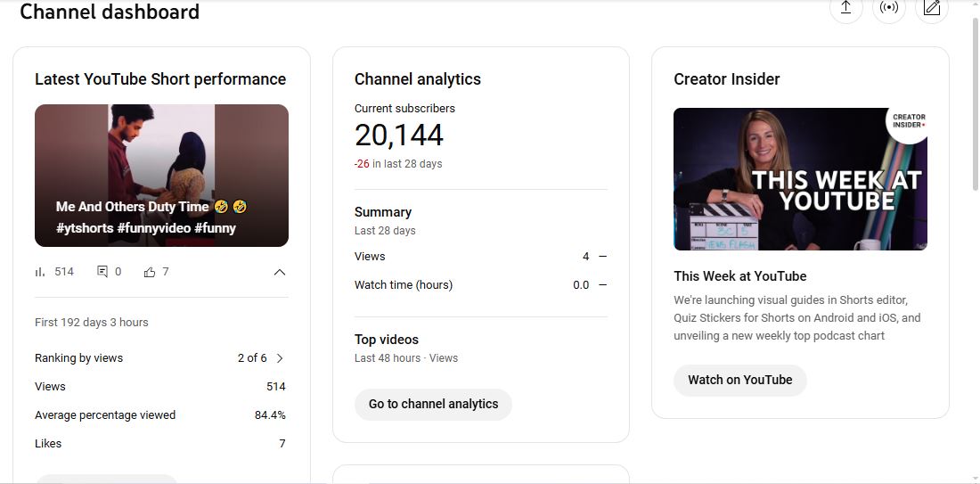Click the upload videos arrow icon

(845, 7)
